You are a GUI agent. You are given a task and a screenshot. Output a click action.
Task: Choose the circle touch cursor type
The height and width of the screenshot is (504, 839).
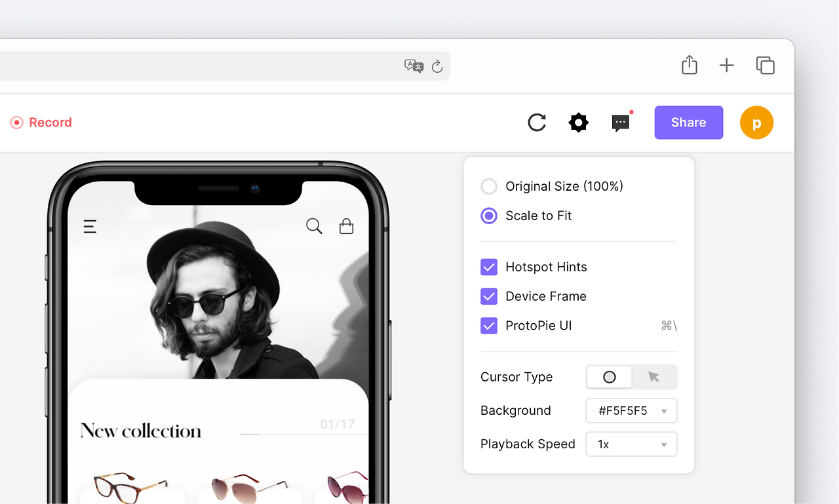point(609,377)
